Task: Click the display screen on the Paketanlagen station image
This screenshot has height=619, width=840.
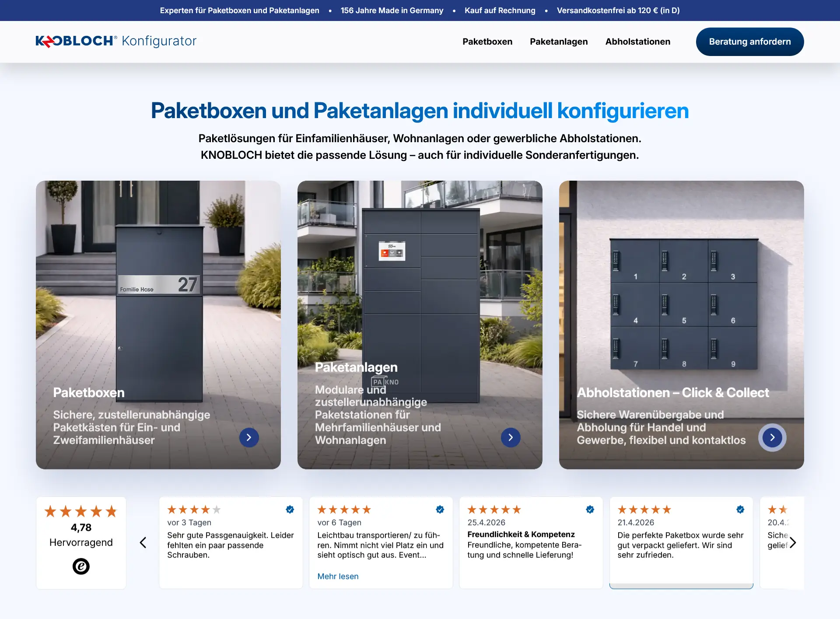Action: click(392, 251)
